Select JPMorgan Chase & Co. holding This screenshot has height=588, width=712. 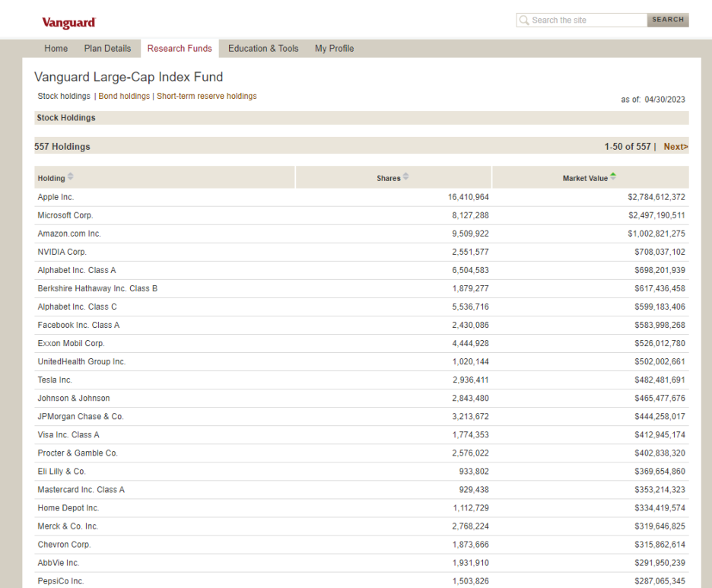click(x=81, y=416)
